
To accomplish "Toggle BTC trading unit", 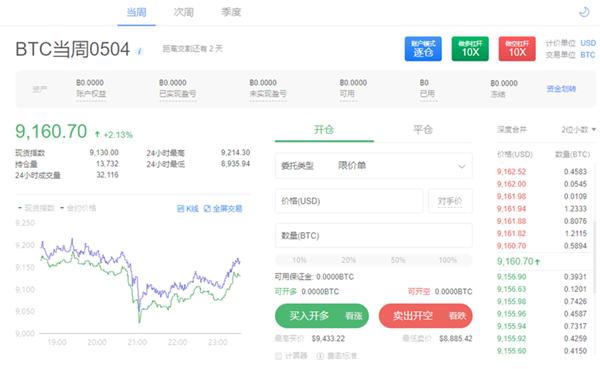I will (x=587, y=55).
